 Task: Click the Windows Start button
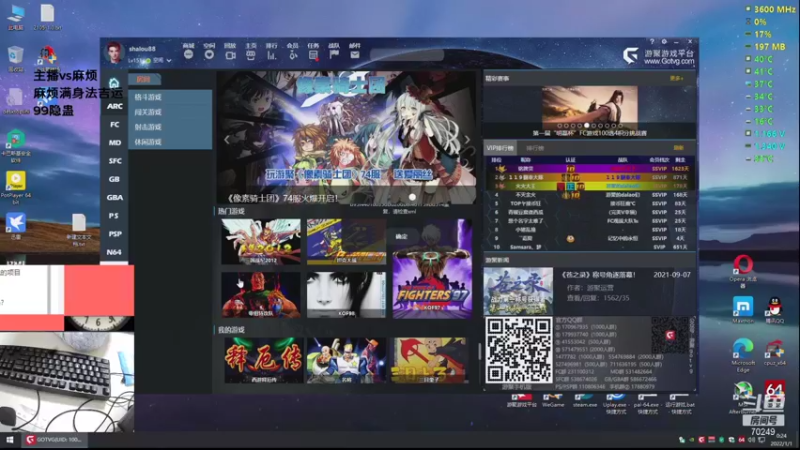pyautogui.click(x=10, y=439)
